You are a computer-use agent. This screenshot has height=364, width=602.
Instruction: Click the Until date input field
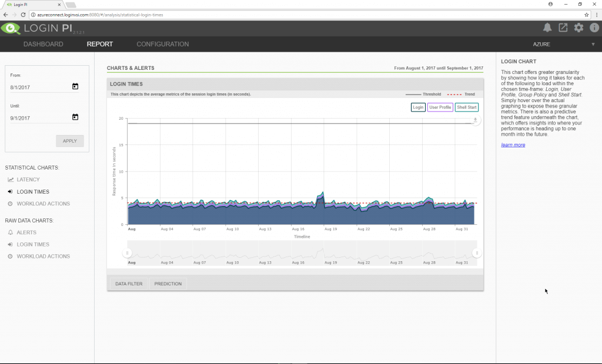click(x=41, y=118)
